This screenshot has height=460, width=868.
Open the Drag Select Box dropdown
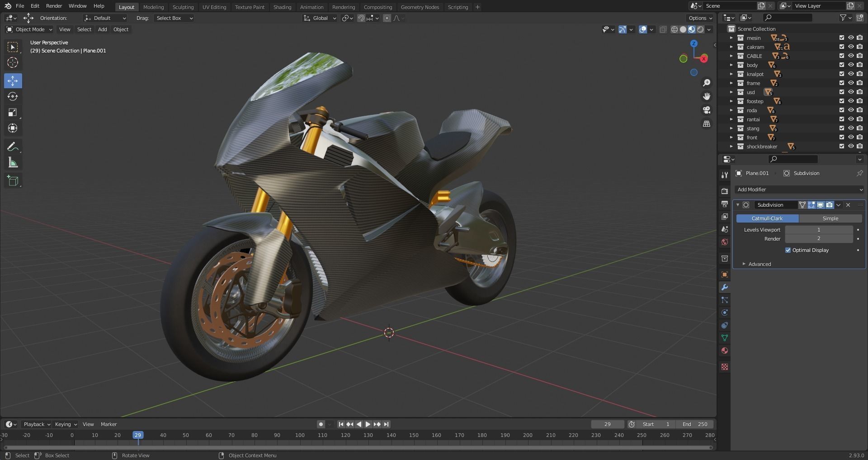174,18
